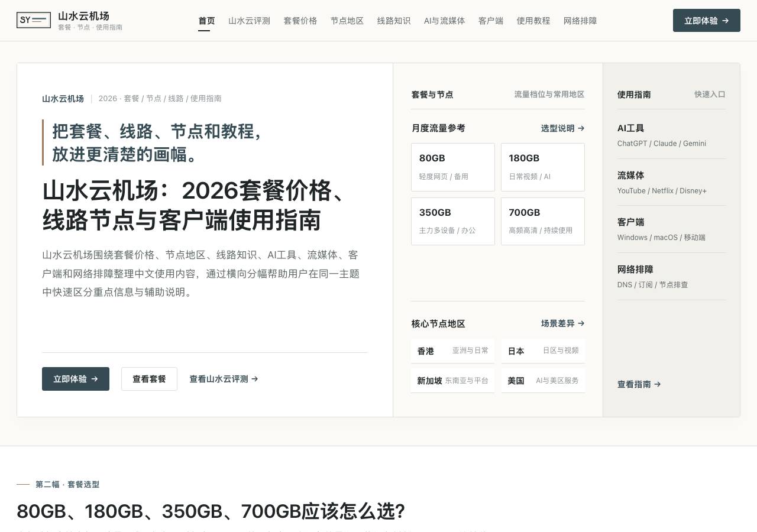Click the 山水云机场 site title

click(83, 16)
